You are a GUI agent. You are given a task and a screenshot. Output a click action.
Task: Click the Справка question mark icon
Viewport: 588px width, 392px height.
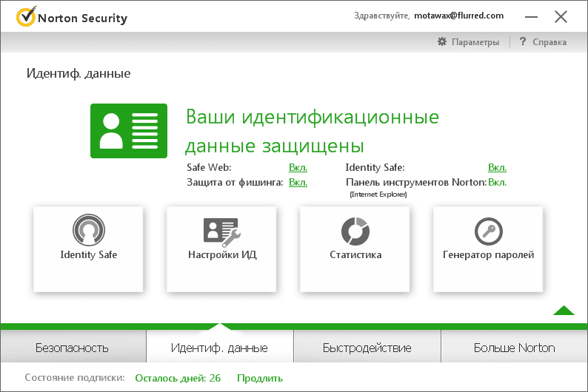point(523,41)
